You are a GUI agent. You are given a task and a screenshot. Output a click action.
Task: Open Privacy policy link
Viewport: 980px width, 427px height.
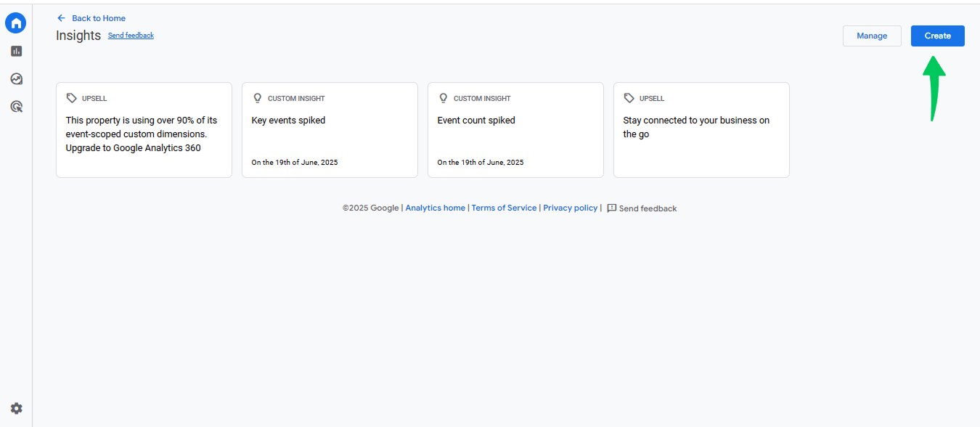coord(571,208)
